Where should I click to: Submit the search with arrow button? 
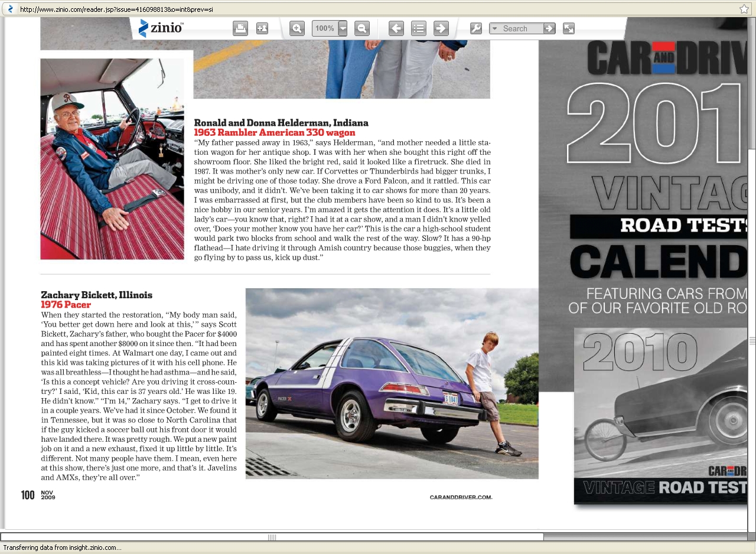[x=549, y=28]
